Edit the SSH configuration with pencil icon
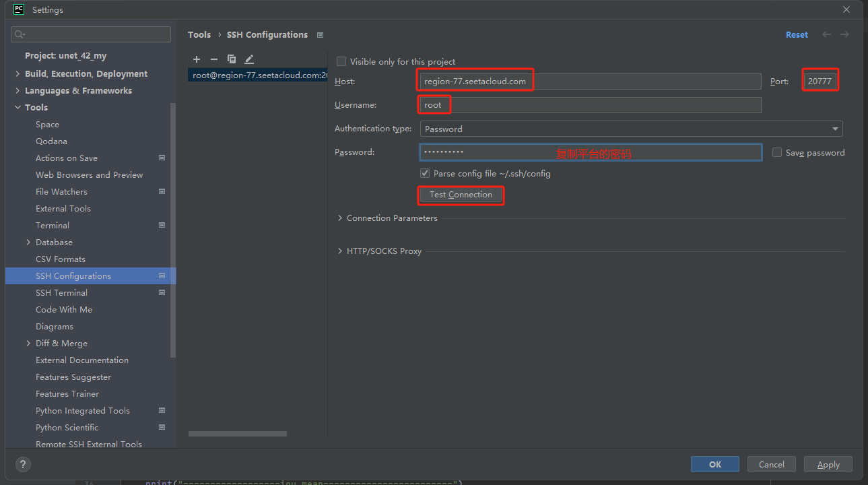The image size is (868, 485). [x=249, y=59]
